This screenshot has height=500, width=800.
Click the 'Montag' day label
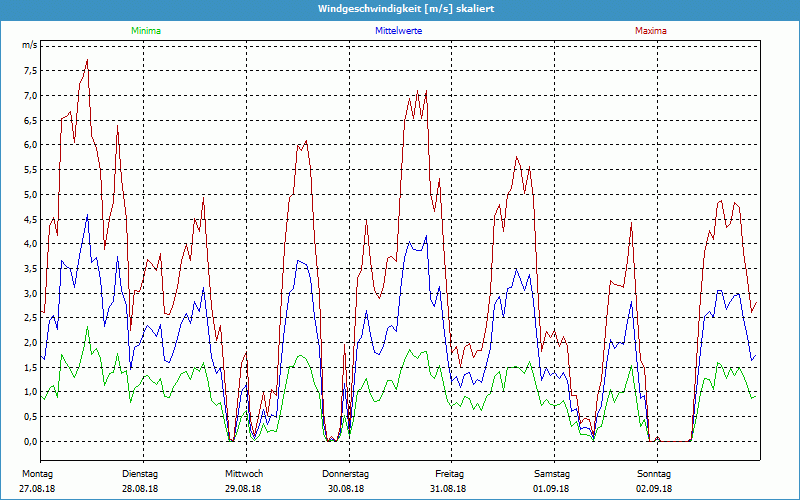pyautogui.click(x=37, y=474)
